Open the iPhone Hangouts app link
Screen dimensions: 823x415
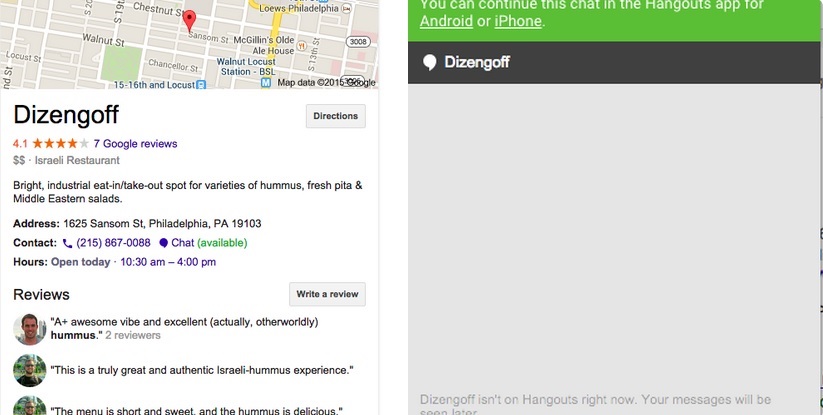point(518,21)
